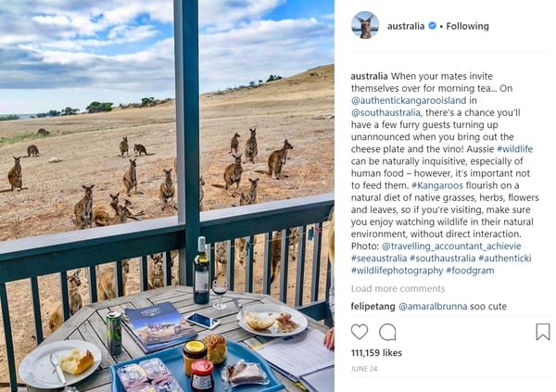Click the kangaroo photo post image
Screen dimensions: 556x392
tap(167, 196)
